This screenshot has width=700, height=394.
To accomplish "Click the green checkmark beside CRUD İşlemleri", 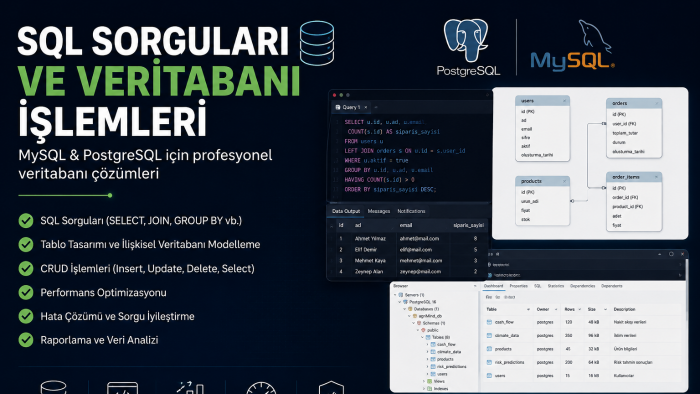I will pos(26,269).
